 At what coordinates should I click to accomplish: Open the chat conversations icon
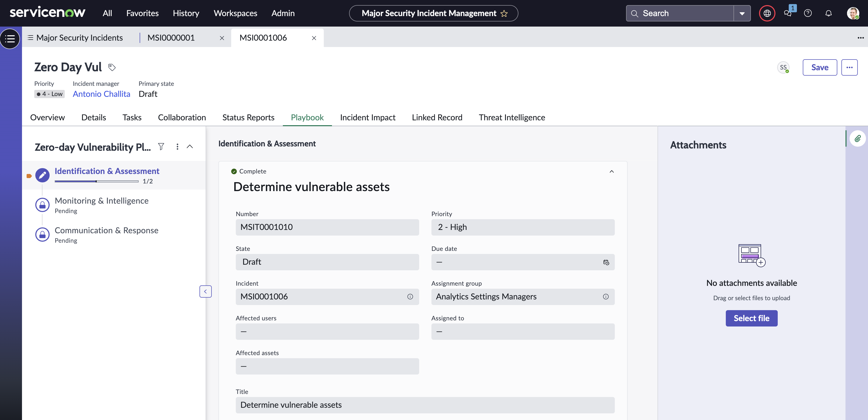788,14
